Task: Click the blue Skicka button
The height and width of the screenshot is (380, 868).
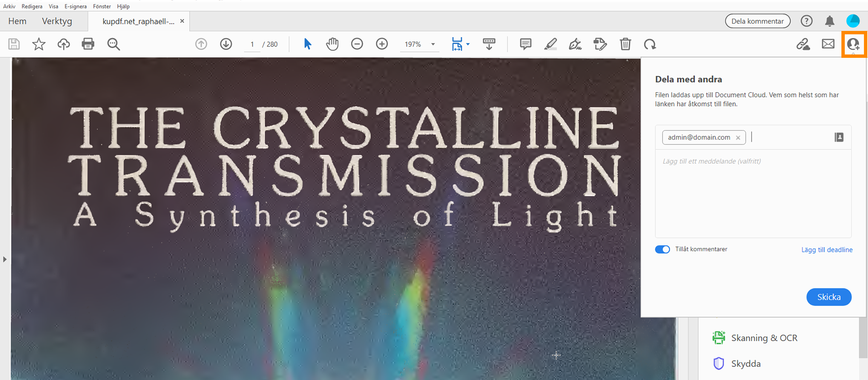Action: tap(829, 297)
